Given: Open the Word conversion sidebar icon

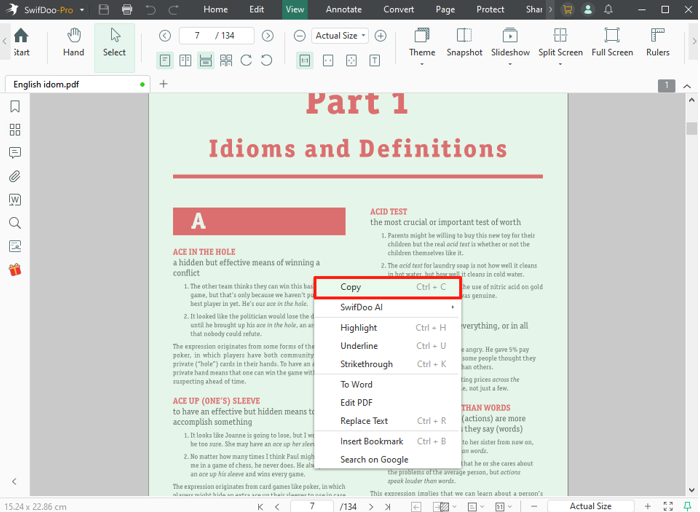Looking at the screenshot, I should 15,200.
